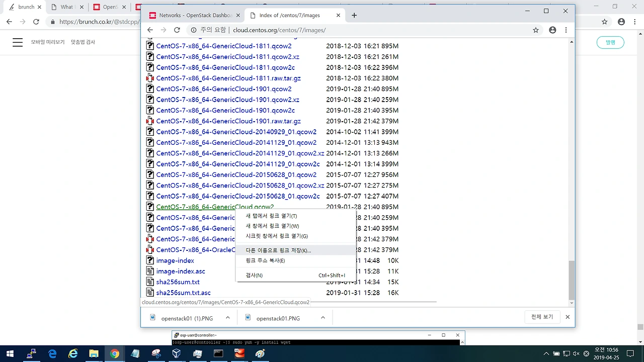This screenshot has width=644, height=362.
Task: Select the Index of /centos/7/images tab
Action: coord(295,15)
